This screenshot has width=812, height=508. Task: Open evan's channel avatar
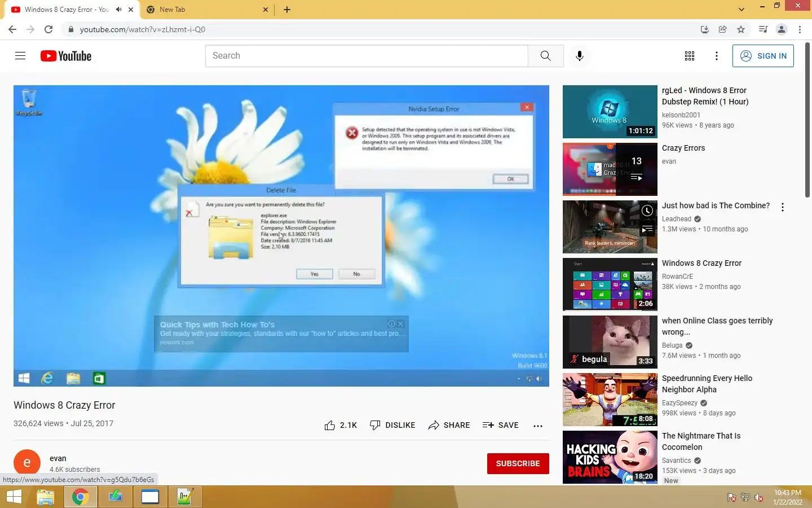coord(27,463)
